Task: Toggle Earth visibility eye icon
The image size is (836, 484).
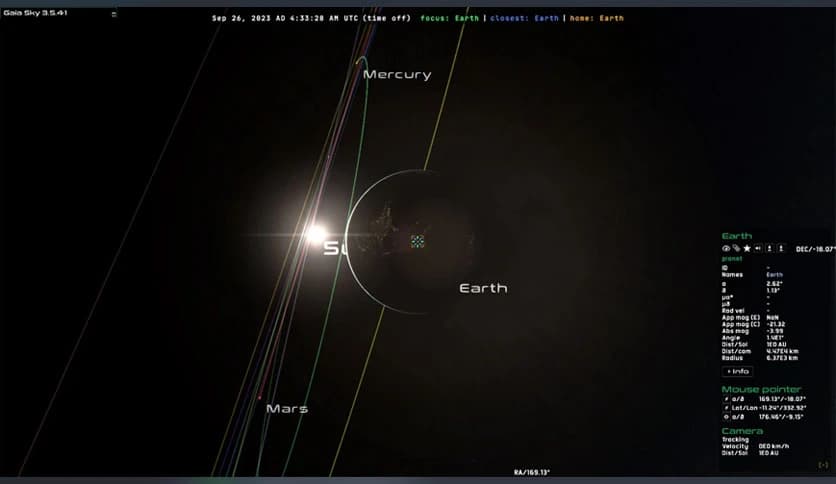Action: point(726,248)
